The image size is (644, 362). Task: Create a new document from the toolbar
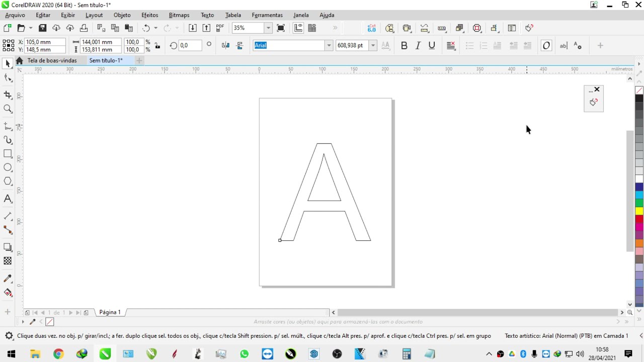(x=8, y=28)
